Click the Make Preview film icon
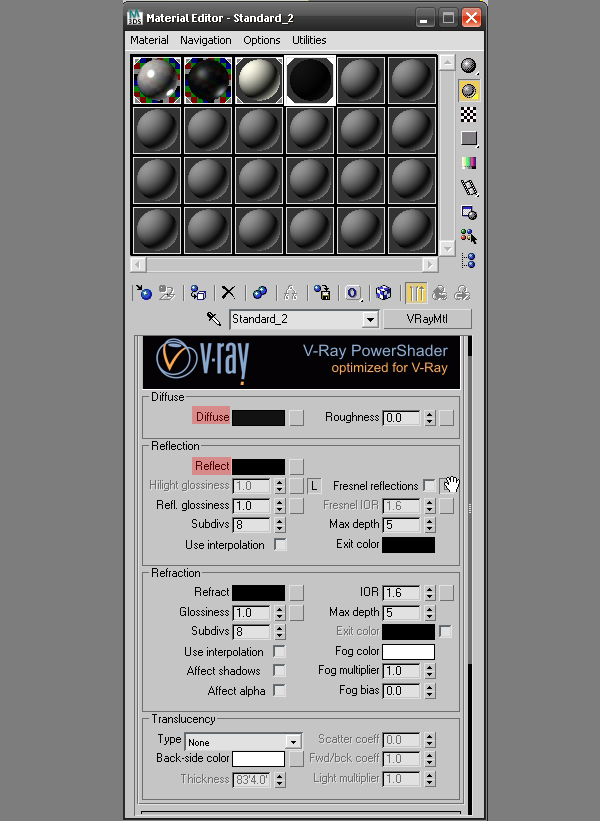Screen dimensions: 600x821 click(x=469, y=187)
